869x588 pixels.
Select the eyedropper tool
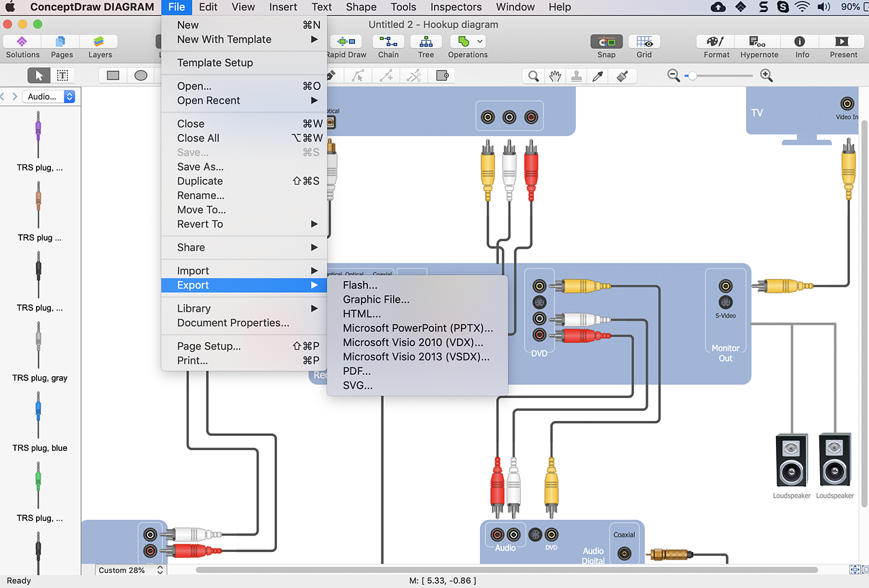coord(597,76)
